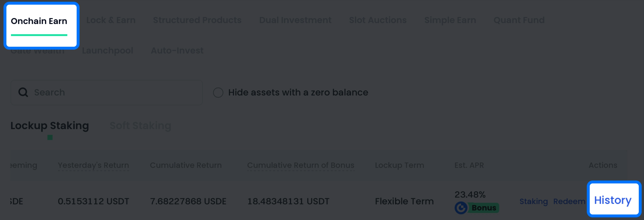Open the Structured Products section
This screenshot has height=220, width=644.
point(197,20)
